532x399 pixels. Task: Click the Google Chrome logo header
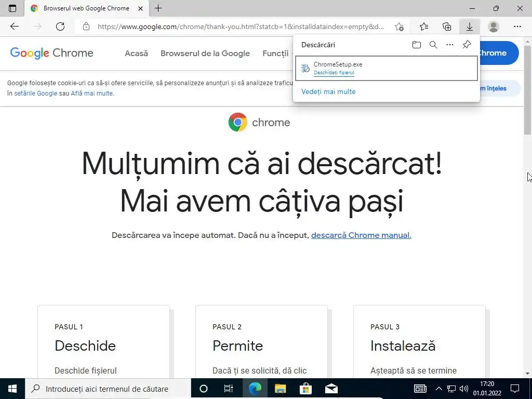pos(51,53)
